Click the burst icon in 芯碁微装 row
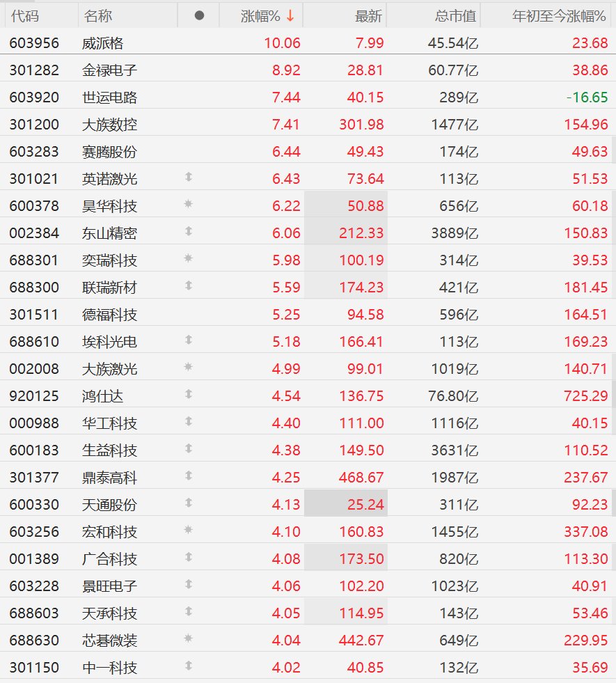Screen dimensions: 616x683 point(189,638)
